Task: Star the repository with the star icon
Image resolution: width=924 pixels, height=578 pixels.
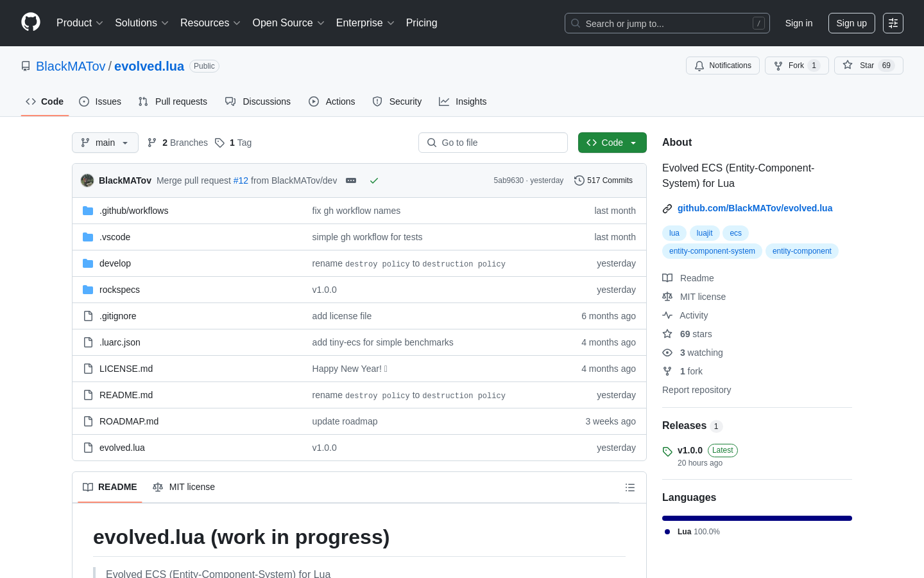Action: point(848,65)
